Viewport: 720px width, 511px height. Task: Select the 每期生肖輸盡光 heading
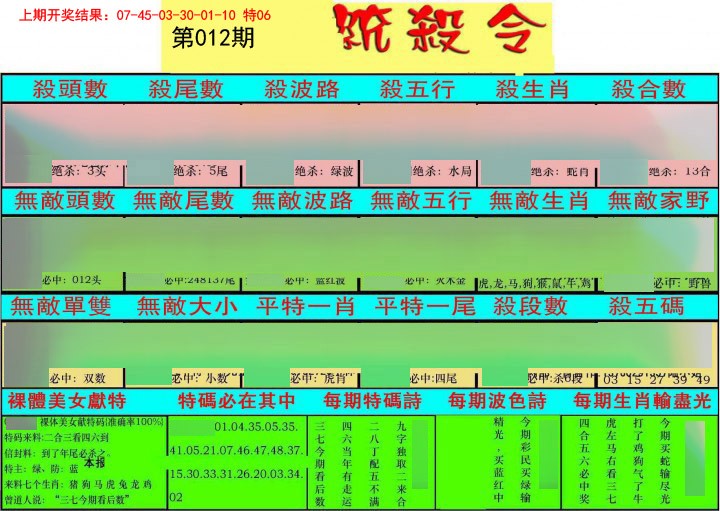tap(641, 402)
